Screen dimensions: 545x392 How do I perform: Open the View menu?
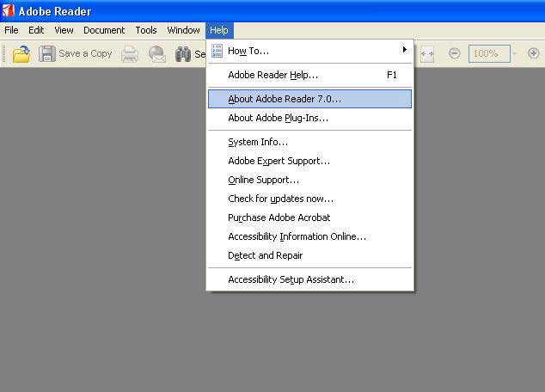[x=64, y=30]
